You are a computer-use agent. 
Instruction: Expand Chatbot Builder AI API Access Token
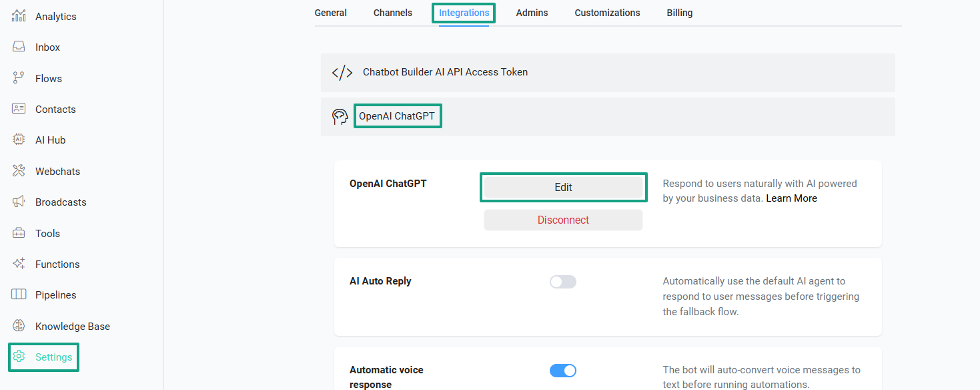(x=608, y=72)
